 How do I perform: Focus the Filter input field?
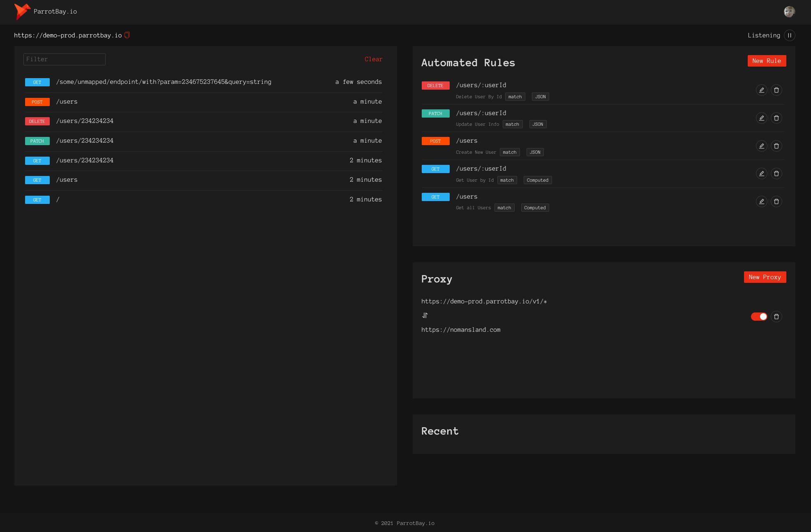coord(65,59)
